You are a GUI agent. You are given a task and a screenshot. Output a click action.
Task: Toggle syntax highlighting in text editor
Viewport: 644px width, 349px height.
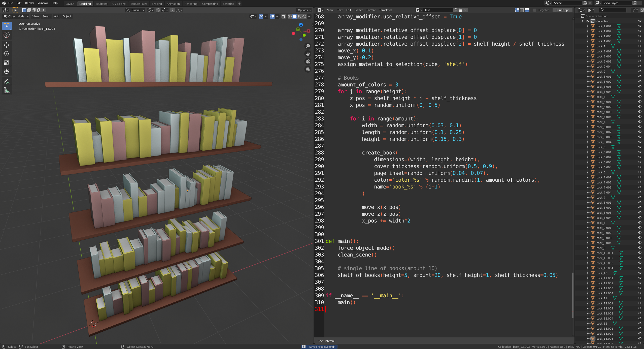527,10
